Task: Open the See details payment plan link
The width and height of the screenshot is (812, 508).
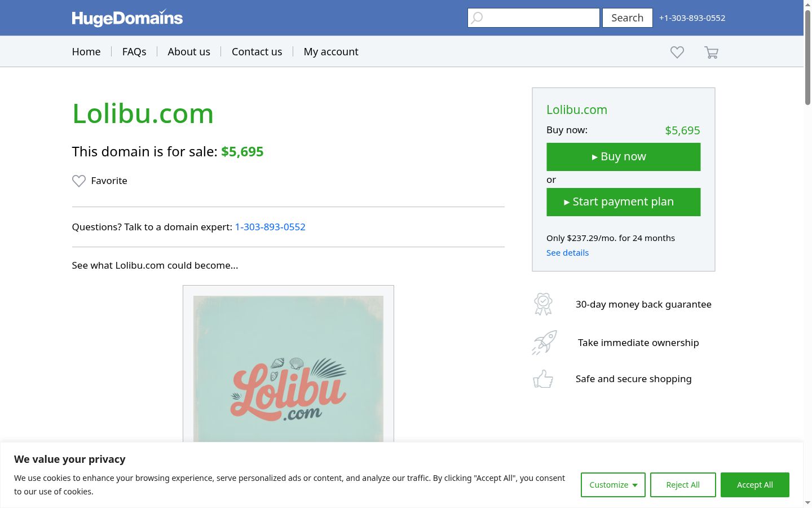Action: point(567,253)
